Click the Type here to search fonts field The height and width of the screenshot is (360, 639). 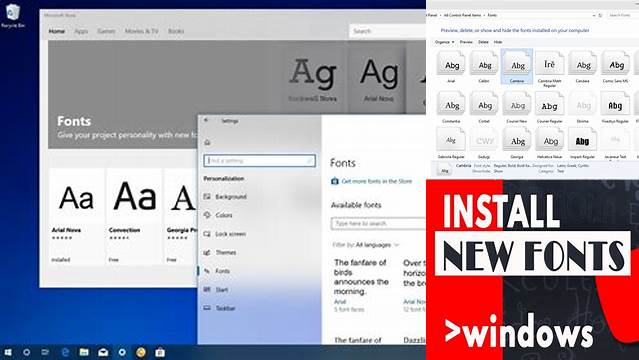click(378, 223)
